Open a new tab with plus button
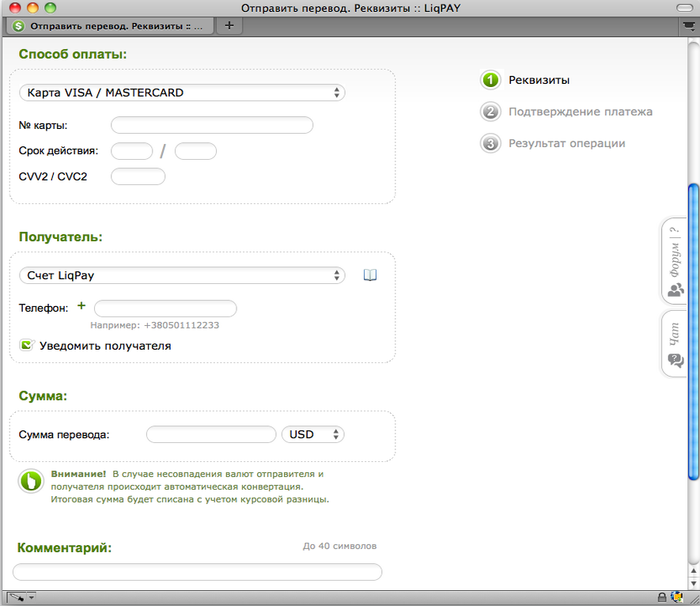This screenshot has height=606, width=700. click(229, 25)
